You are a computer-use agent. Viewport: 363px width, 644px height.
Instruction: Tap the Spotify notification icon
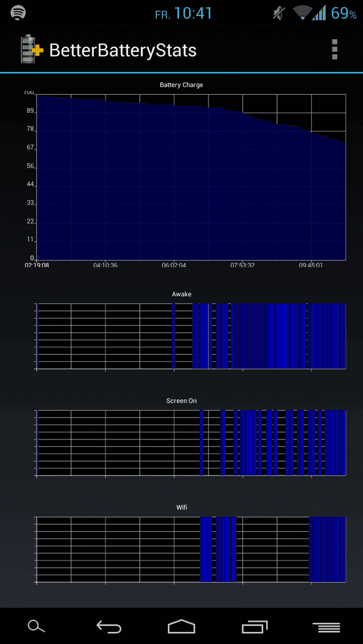(x=18, y=13)
